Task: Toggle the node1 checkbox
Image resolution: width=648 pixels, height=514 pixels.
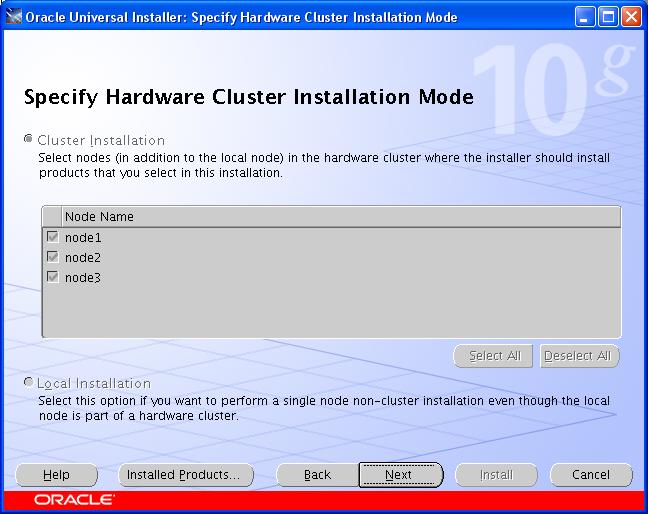Action: (x=52, y=237)
